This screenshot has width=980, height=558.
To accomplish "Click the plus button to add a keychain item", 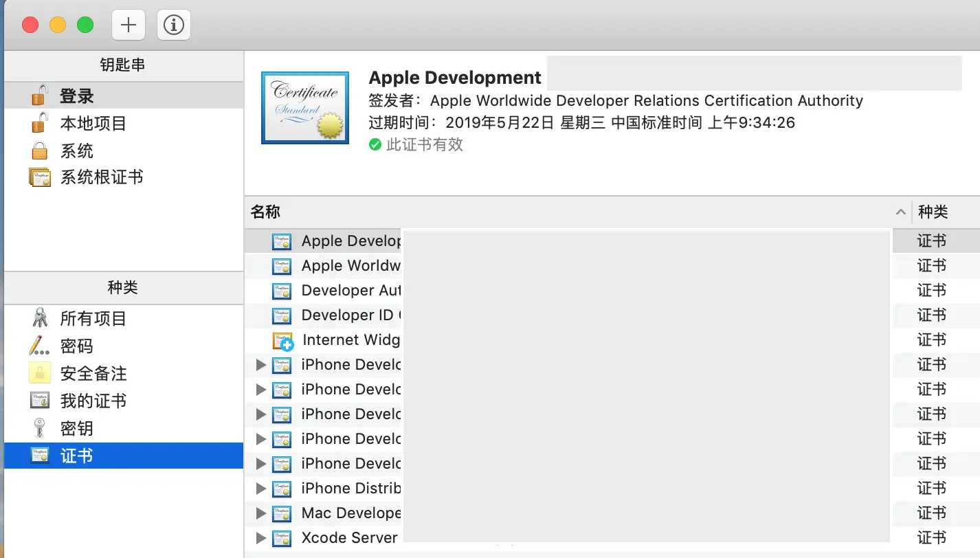I will point(129,25).
